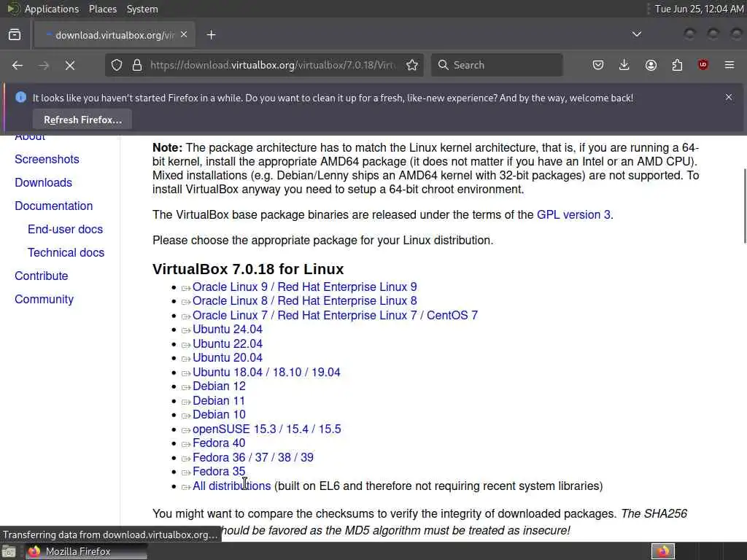Open the Downloads panel icon

pos(624,65)
